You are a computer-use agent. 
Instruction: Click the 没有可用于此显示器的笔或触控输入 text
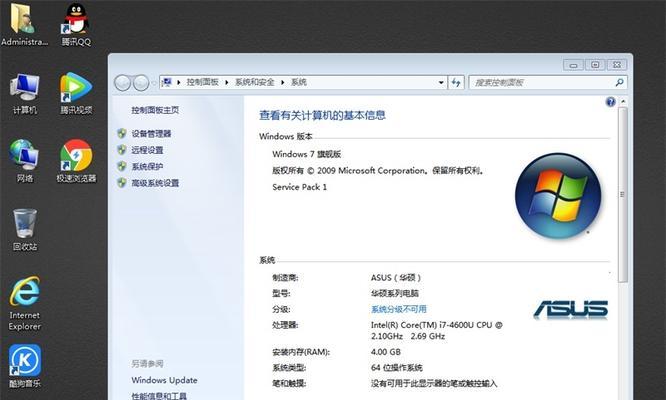(434, 383)
